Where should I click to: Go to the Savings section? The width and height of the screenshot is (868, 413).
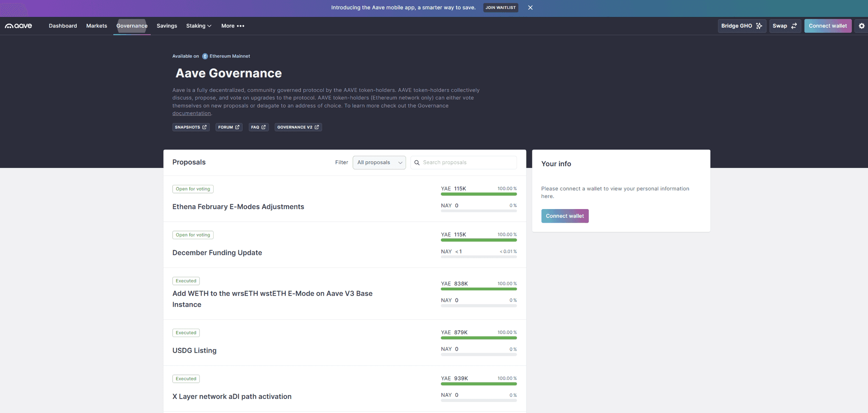tap(167, 26)
